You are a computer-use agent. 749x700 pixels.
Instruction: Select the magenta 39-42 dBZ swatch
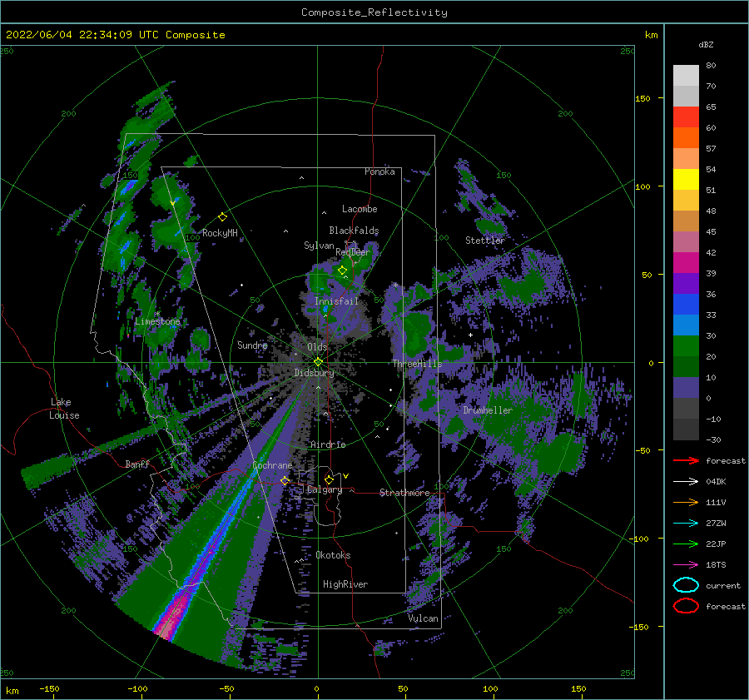(x=686, y=263)
